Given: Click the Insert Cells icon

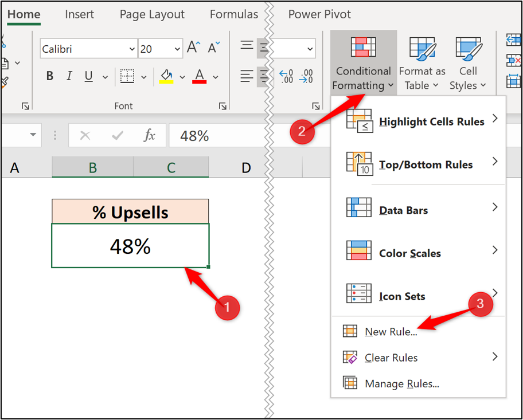Looking at the screenshot, I should (x=513, y=40).
